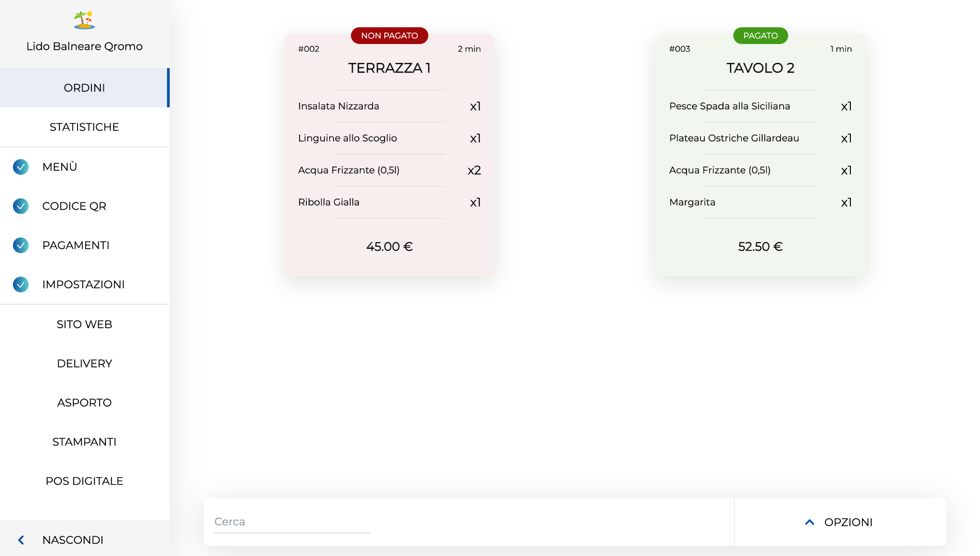The width and height of the screenshot is (980, 556).
Task: Click the checkmark icon beside IMPOSTAZIONI
Action: pos(21,284)
